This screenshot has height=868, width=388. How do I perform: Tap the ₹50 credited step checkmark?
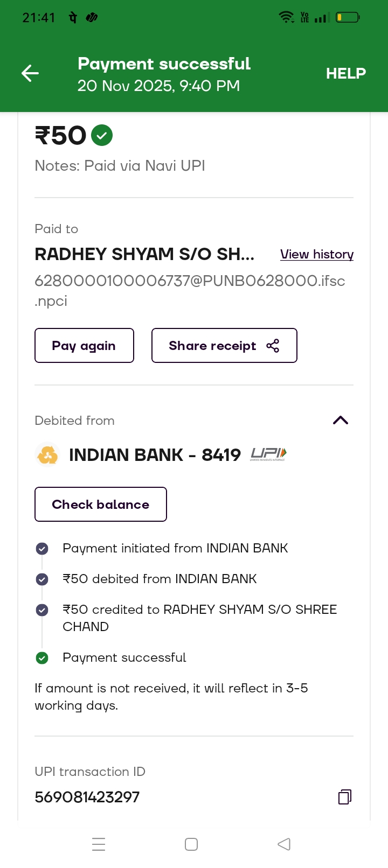(x=42, y=610)
